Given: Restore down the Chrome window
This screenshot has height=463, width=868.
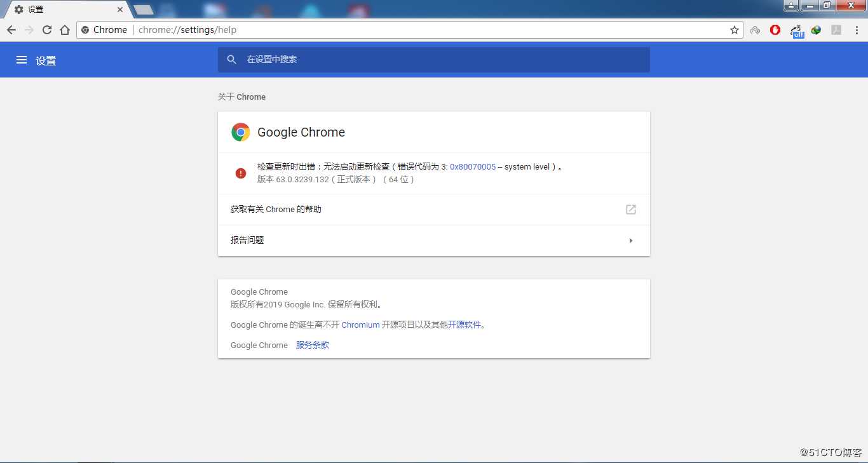Looking at the screenshot, I should (x=826, y=6).
